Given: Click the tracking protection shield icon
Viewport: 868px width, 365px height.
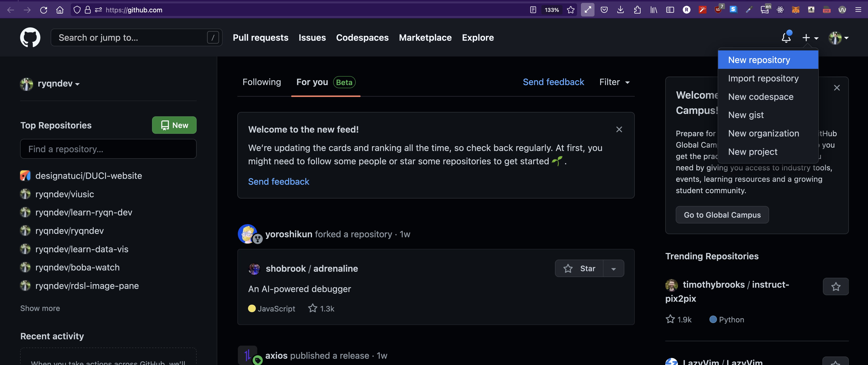Looking at the screenshot, I should coord(77,10).
